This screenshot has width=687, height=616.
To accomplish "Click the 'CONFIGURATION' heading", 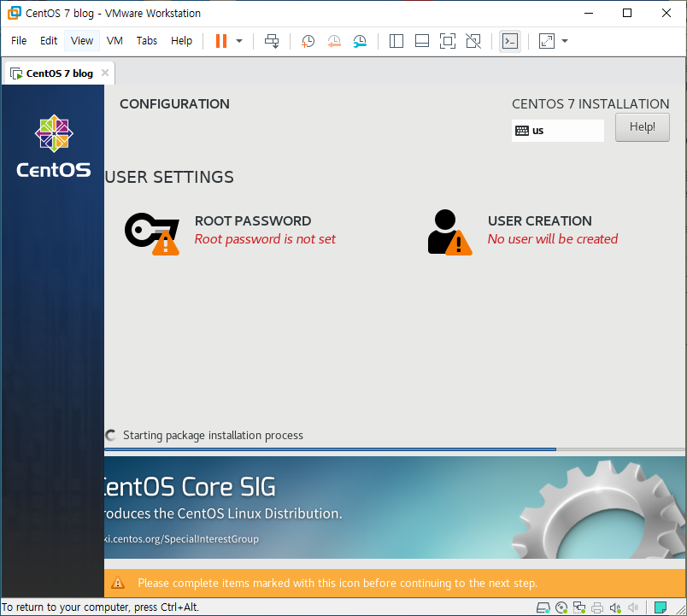I will click(x=174, y=104).
